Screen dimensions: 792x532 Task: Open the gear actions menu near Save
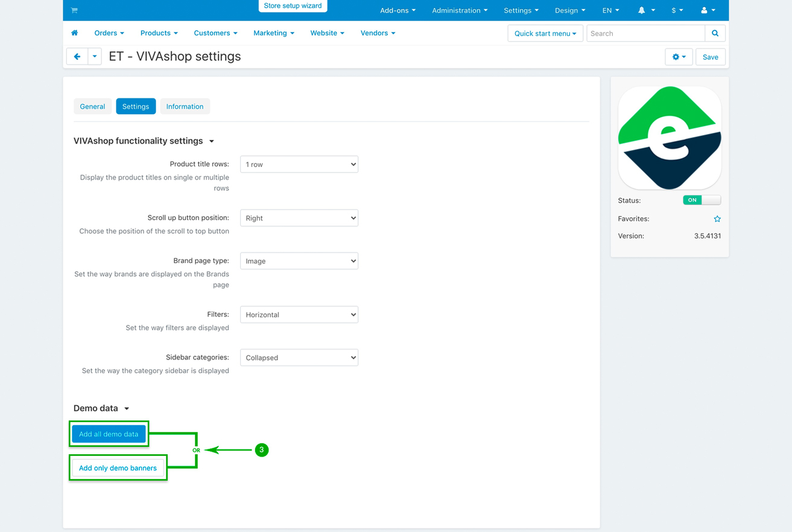click(679, 57)
